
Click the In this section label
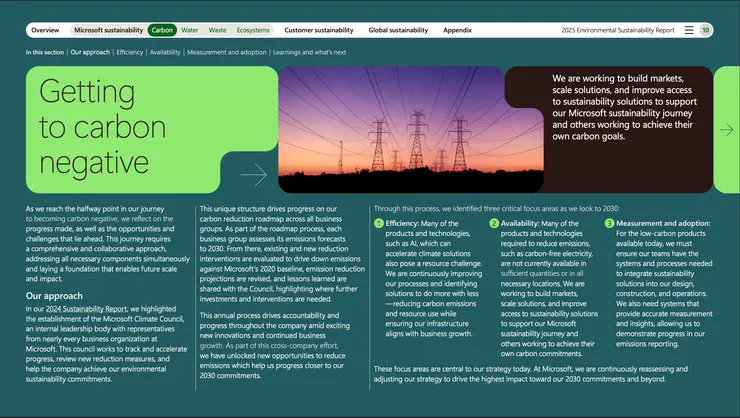click(45, 52)
